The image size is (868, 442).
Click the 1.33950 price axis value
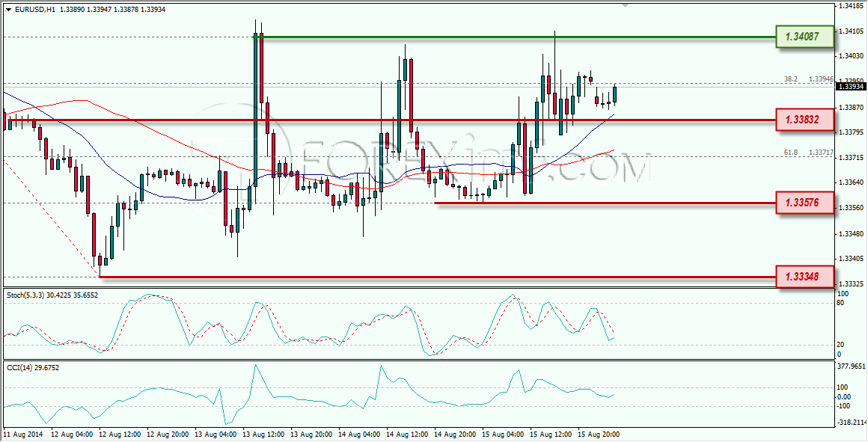852,82
